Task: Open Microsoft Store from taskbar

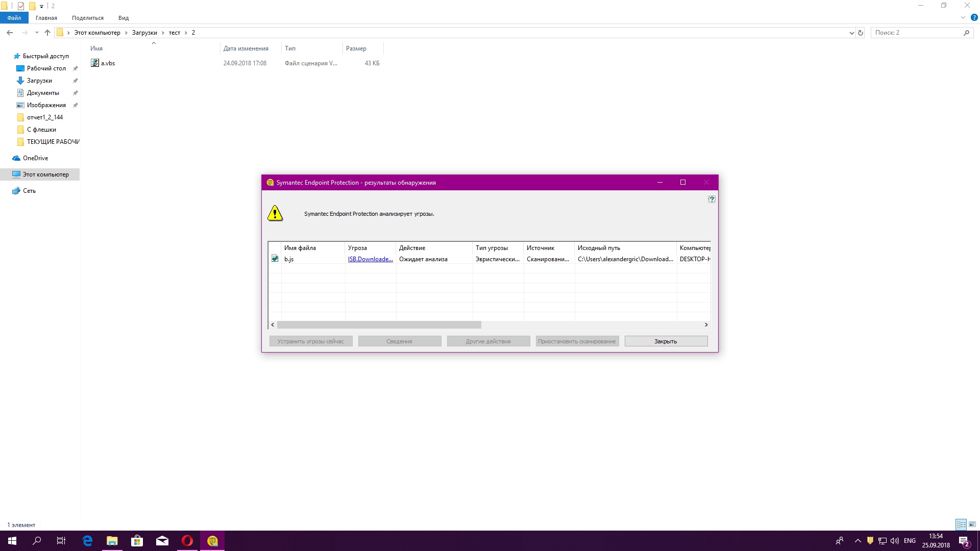Action: point(137,541)
